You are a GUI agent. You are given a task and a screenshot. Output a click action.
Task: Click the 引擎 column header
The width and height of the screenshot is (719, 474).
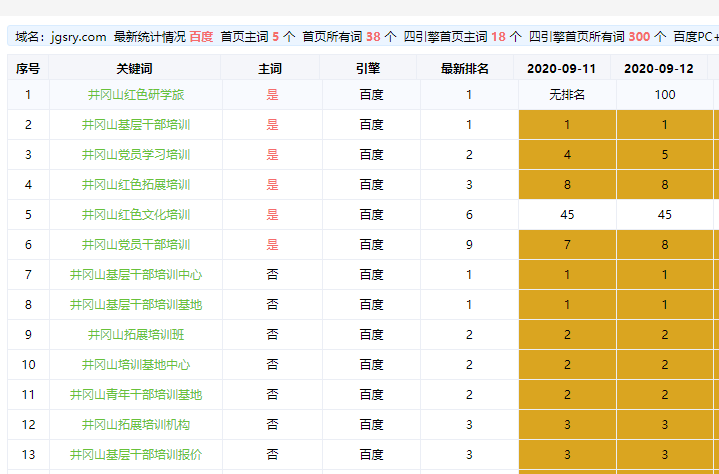coord(368,69)
